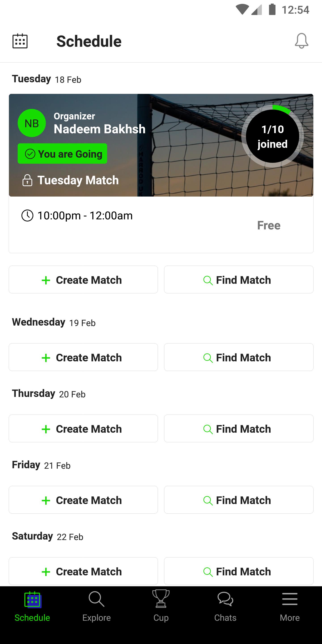
Task: Toggle the You are Going status
Action: pos(63,154)
